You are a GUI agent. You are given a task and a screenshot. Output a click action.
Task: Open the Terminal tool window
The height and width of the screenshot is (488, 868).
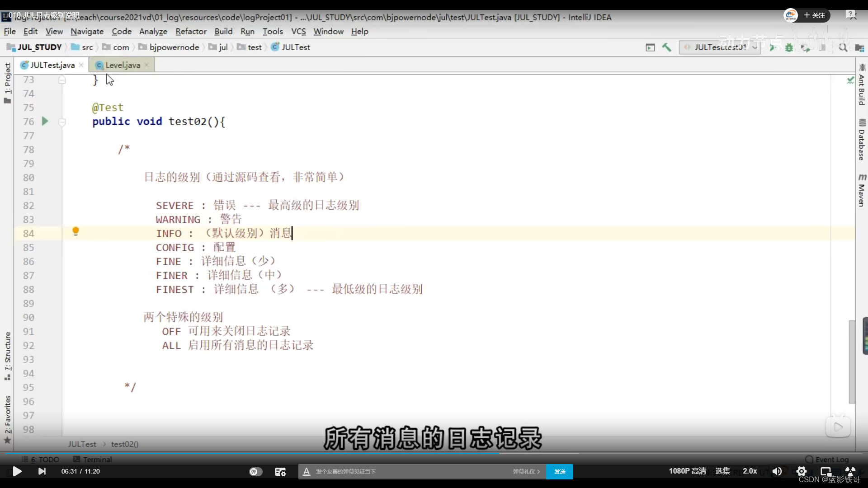(x=92, y=459)
